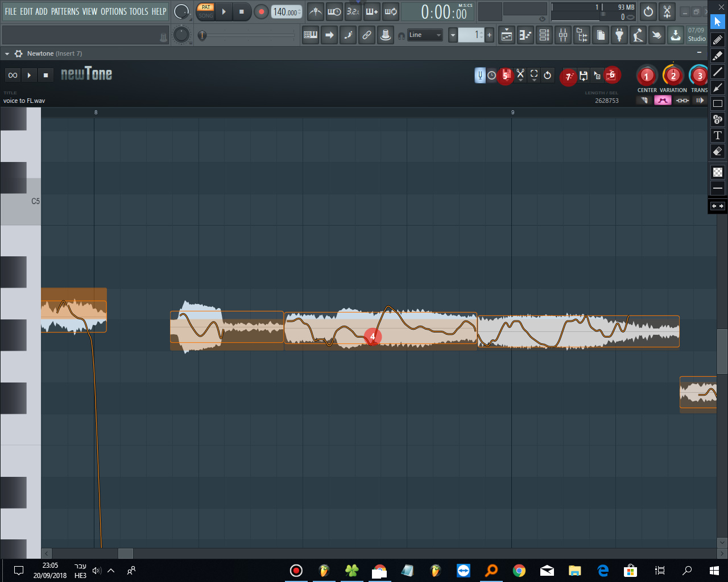Image resolution: width=728 pixels, height=582 pixels.
Task: Click Newtone's tuning fork pitch mode icon
Action: tap(480, 75)
